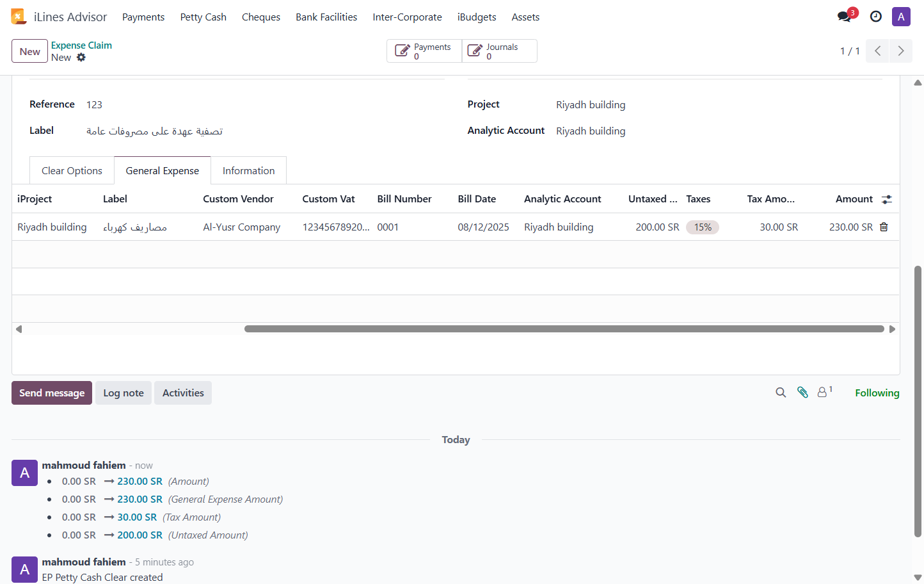Open the Payments smart button
The image size is (924, 584).
[424, 51]
